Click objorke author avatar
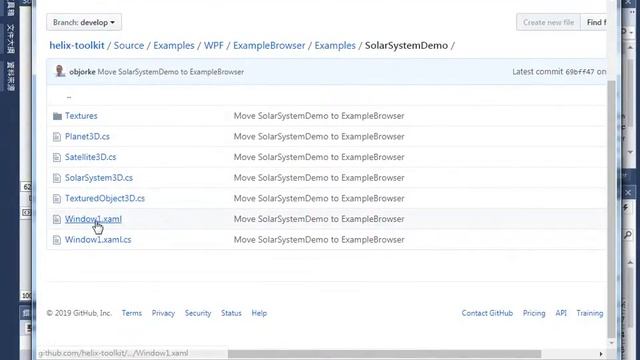640x360 pixels. pos(60,71)
